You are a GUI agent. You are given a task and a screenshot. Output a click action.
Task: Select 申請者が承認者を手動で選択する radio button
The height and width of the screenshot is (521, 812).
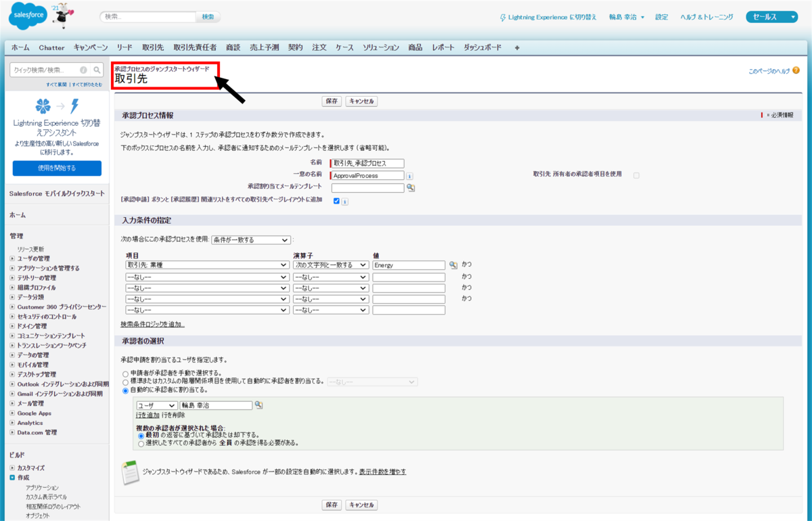[x=125, y=373]
